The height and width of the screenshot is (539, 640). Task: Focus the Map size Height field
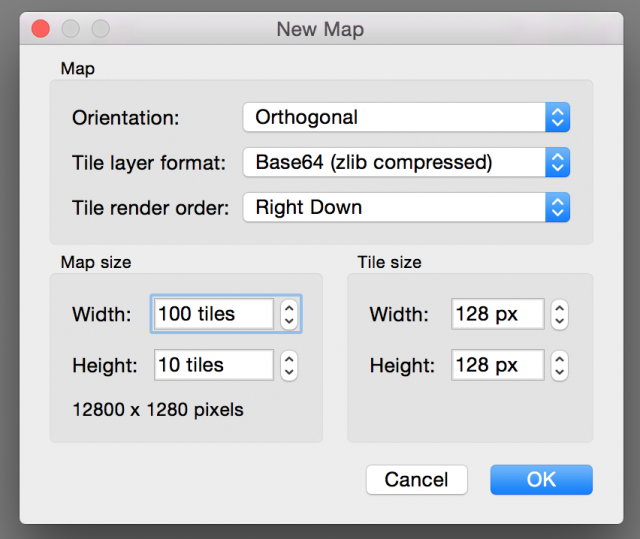point(213,365)
